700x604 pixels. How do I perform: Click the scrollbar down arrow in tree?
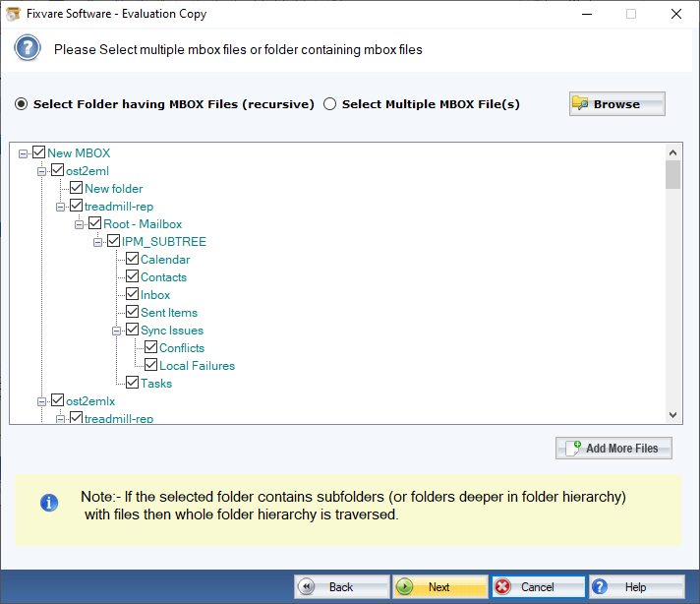[673, 415]
